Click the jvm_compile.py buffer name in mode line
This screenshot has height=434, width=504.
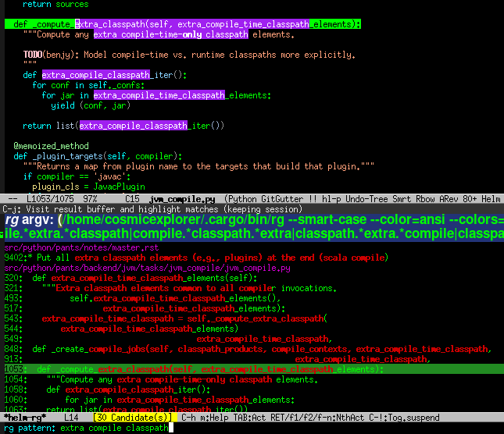(x=182, y=199)
